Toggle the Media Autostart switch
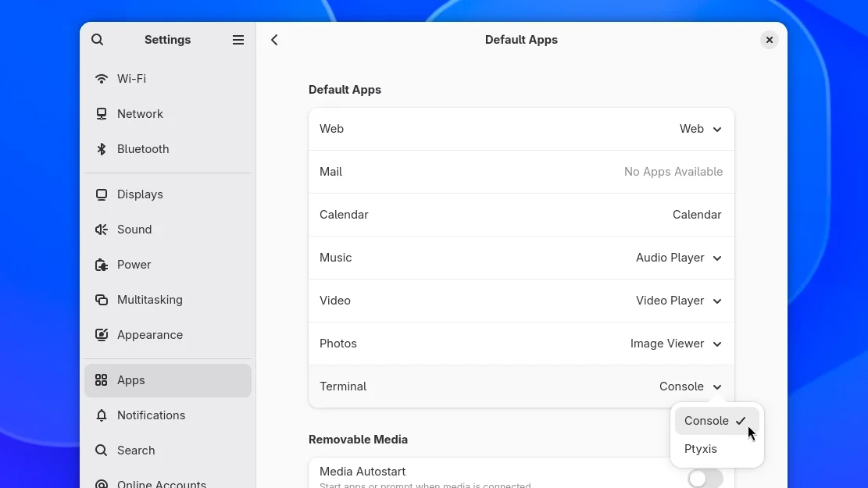The width and height of the screenshot is (868, 488). 705,478
